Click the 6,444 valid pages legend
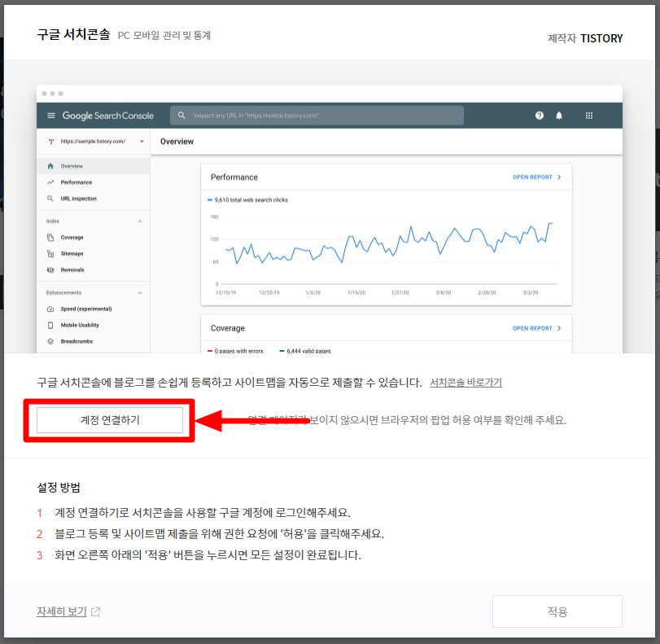This screenshot has width=660, height=644. pyautogui.click(x=305, y=351)
